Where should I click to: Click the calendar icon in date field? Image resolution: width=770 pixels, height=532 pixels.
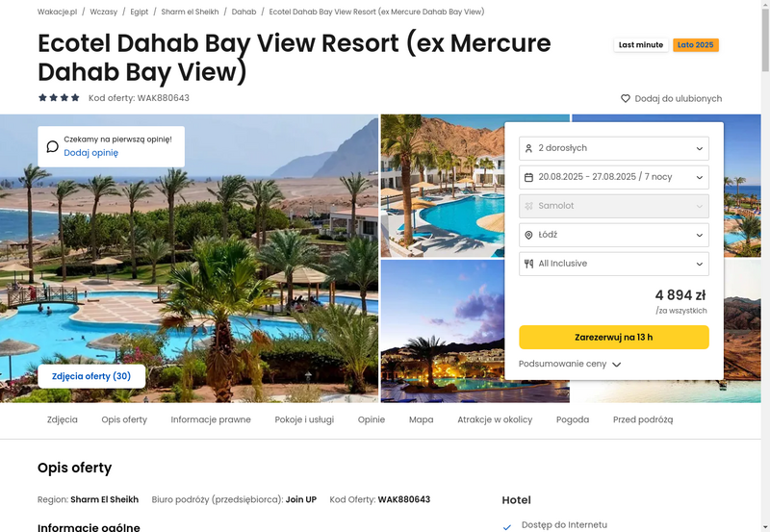pyautogui.click(x=528, y=177)
